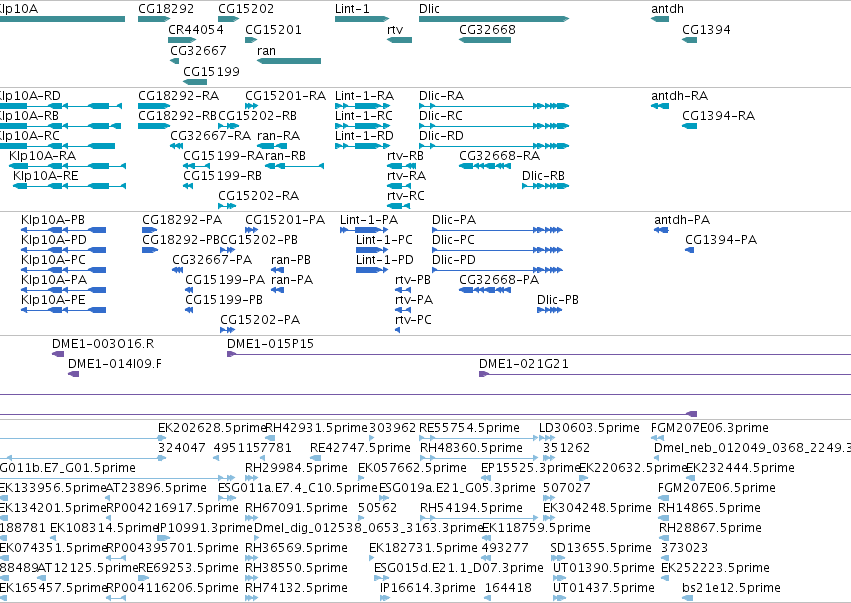Select transcript Klp10A-RA

pyautogui.click(x=67, y=166)
